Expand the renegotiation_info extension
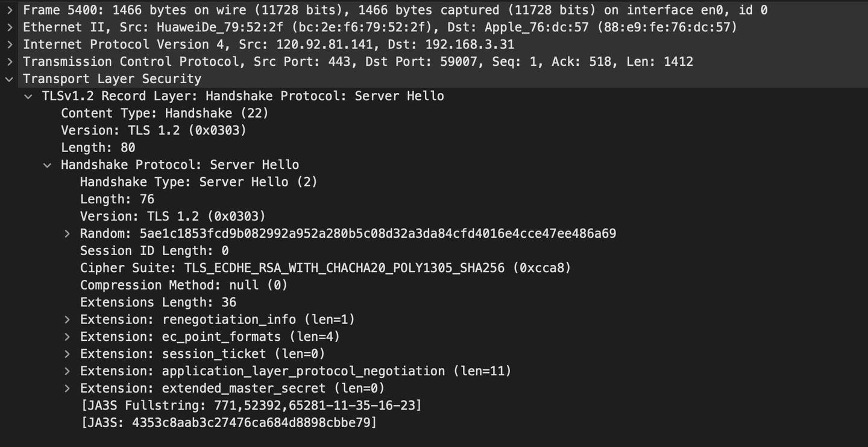Screen dimensions: 868x447 (x=67, y=320)
